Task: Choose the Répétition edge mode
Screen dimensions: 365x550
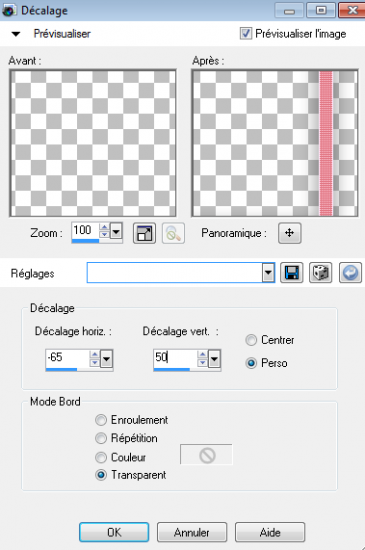Action: click(101, 438)
